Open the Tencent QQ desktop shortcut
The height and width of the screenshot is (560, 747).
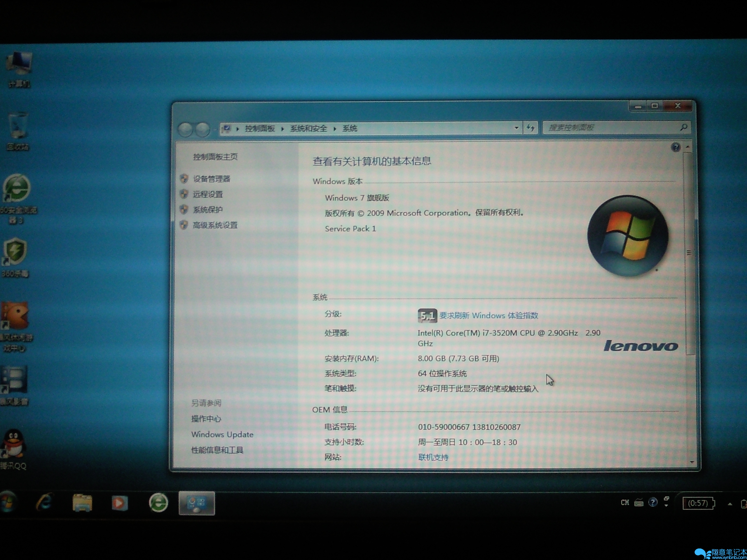(x=13, y=449)
